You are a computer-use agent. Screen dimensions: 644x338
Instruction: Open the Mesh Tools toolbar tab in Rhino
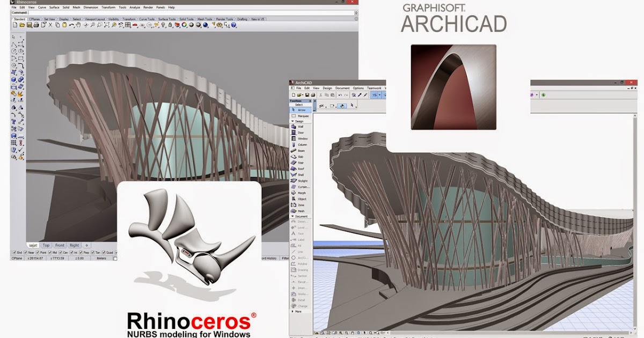click(x=204, y=19)
